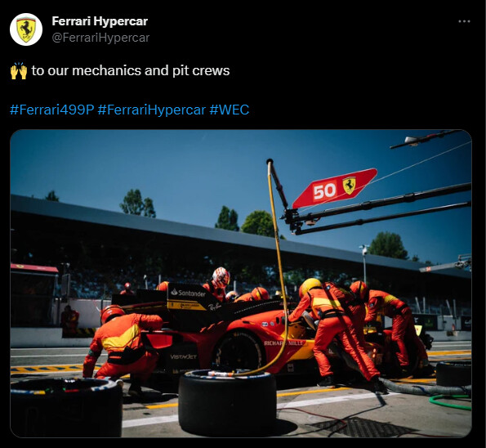The width and height of the screenshot is (486, 448).
Task: Click the Richard Mille logo on the car
Action: click(x=284, y=343)
